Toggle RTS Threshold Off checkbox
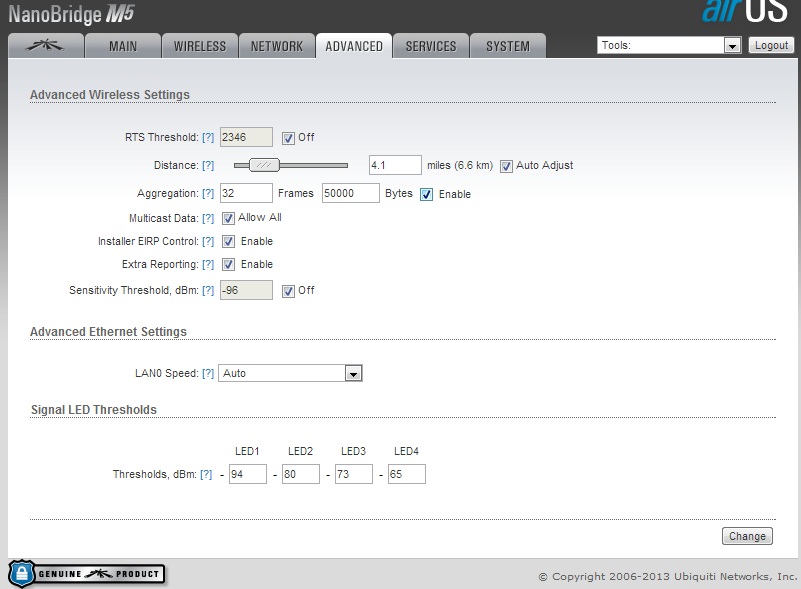Screen dimensions: 801x589 [x=289, y=138]
